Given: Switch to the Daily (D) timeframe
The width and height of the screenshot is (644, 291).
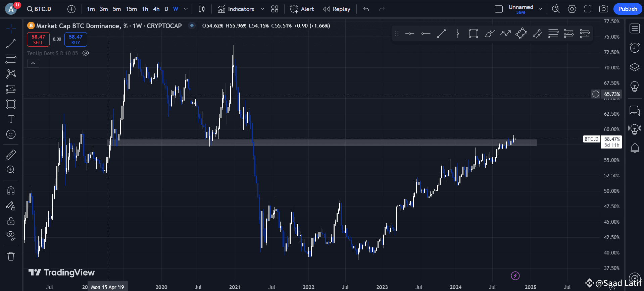Looking at the screenshot, I should point(166,9).
